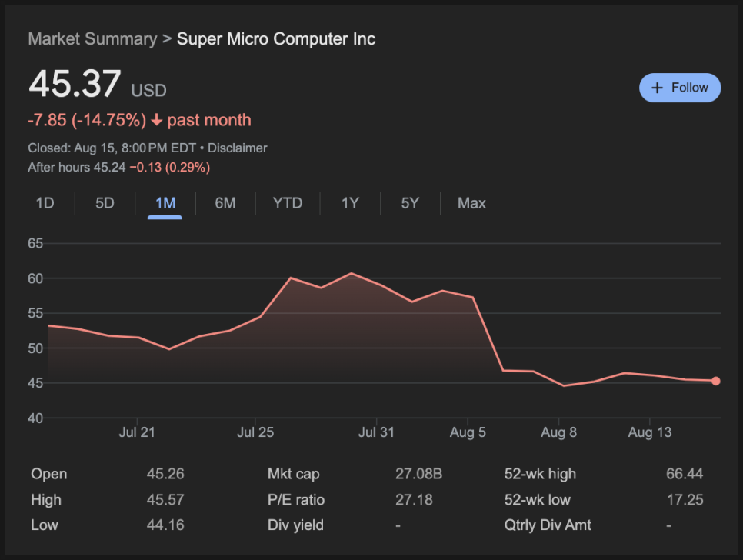Click the 40 y-axis label

pyautogui.click(x=35, y=418)
